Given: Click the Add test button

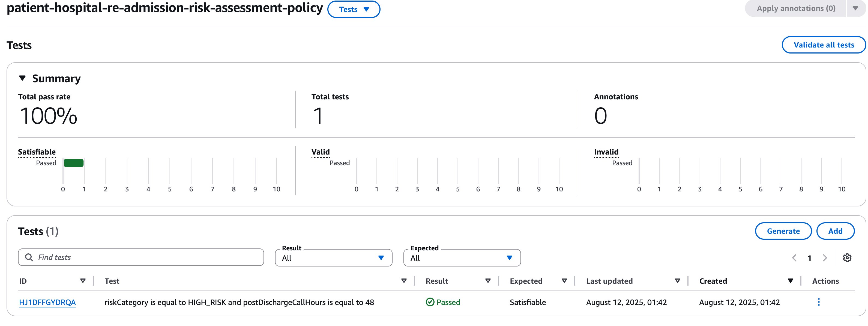Looking at the screenshot, I should pyautogui.click(x=835, y=231).
